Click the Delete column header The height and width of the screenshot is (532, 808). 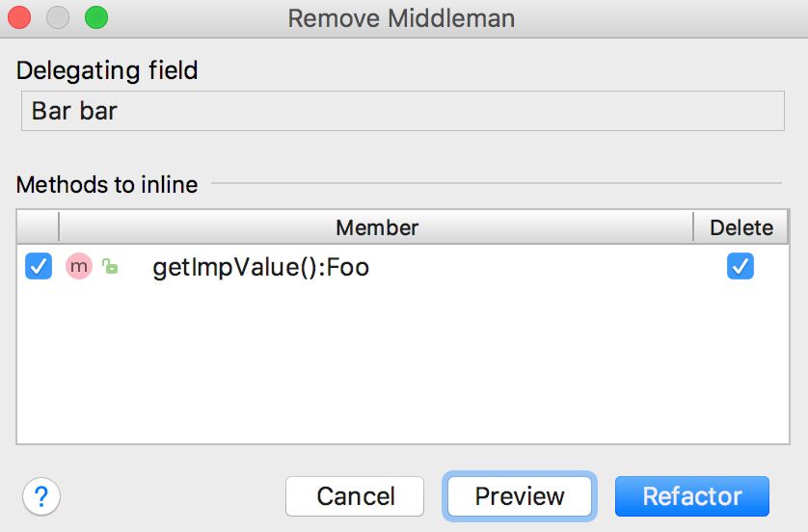(741, 227)
